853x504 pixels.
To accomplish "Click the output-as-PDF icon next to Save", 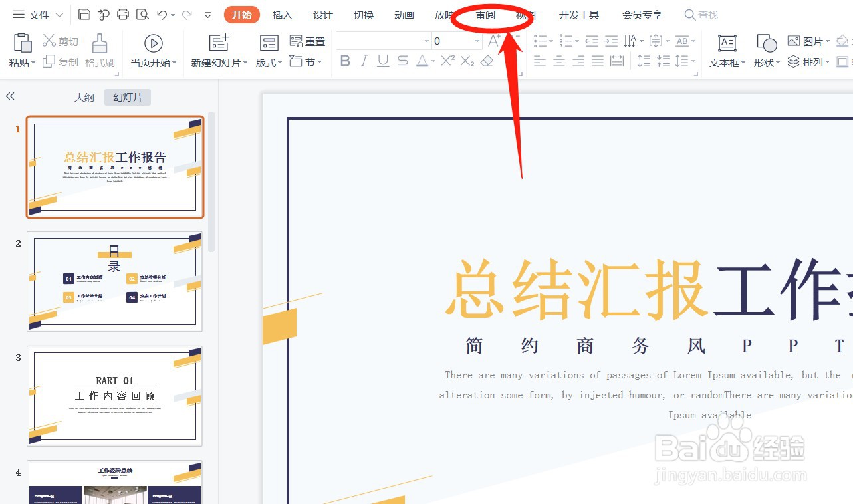I will pos(104,15).
